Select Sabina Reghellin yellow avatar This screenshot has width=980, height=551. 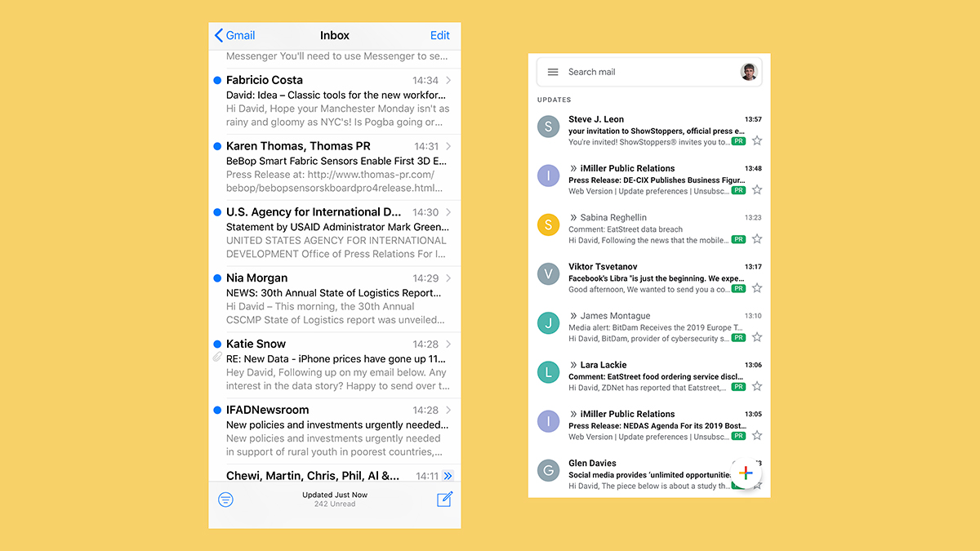(x=548, y=224)
